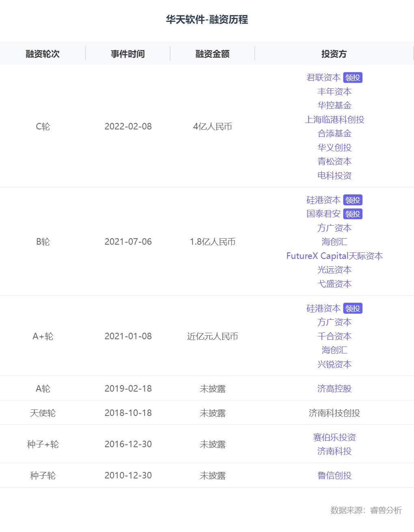Open the 华义创投 investor link
Image resolution: width=414 pixels, height=532 pixels.
click(x=334, y=148)
